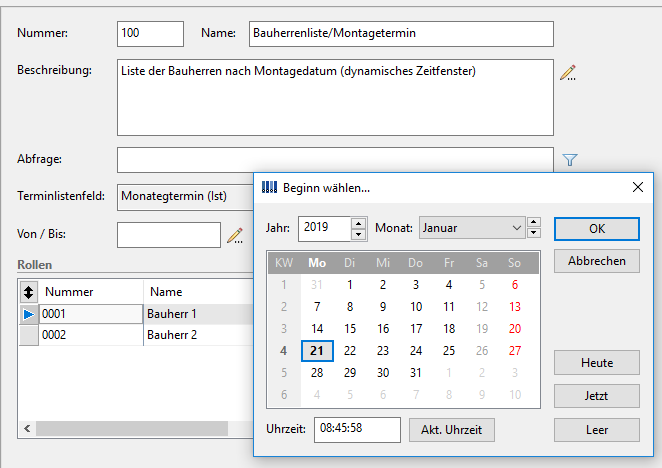Select cell 0001 in the Rollen table
This screenshot has width=662, height=468.
pos(91,314)
